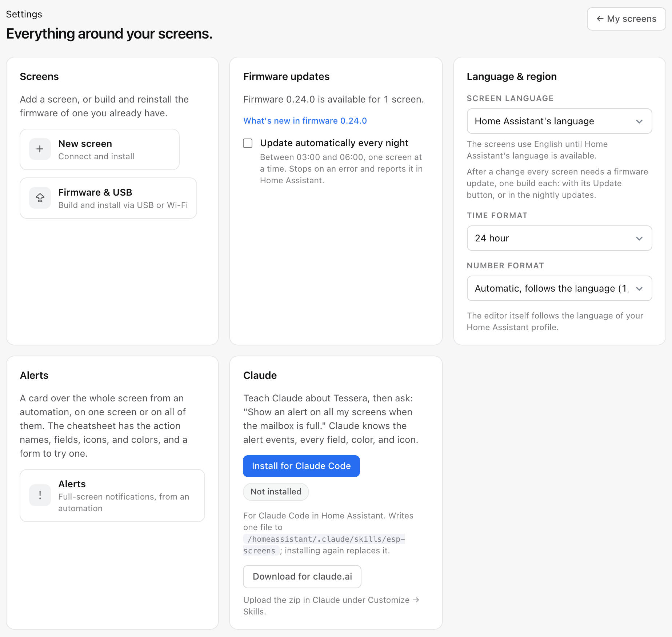Click the Firmware updates heading
This screenshot has width=672, height=637.
(286, 76)
